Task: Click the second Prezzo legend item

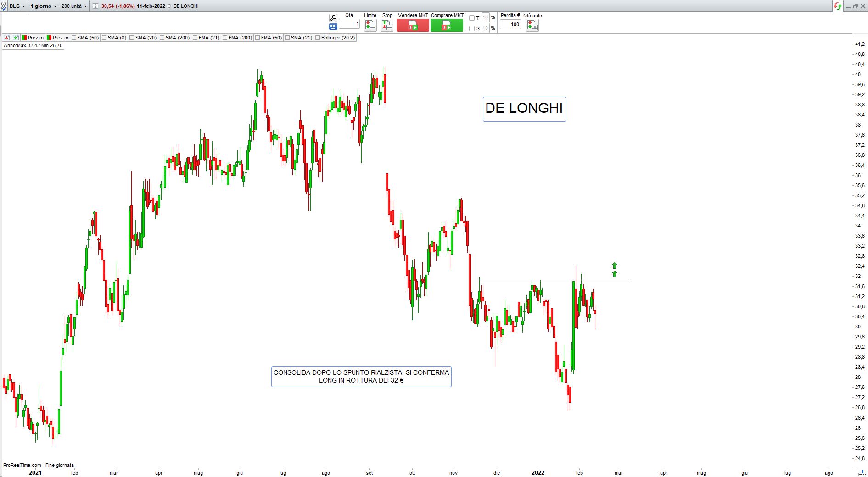Action: coord(57,38)
